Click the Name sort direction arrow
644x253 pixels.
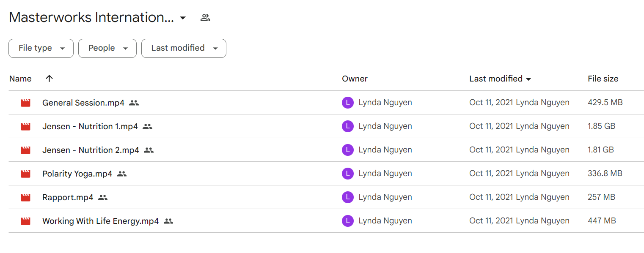[50, 79]
